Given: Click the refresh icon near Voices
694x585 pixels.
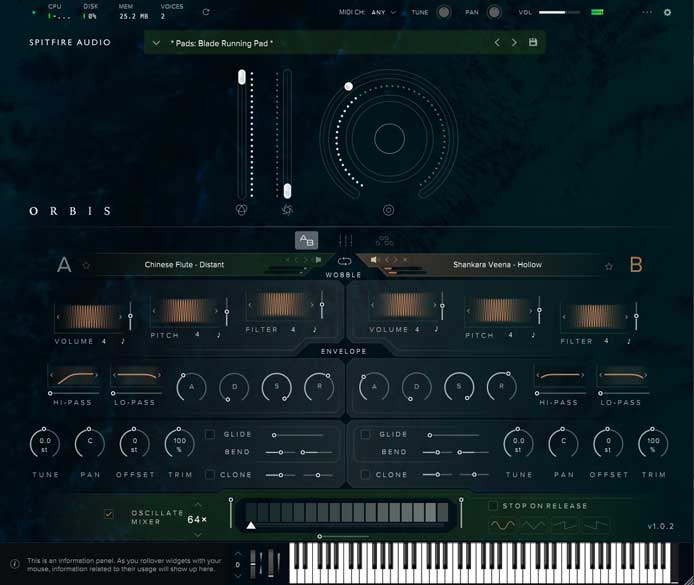Looking at the screenshot, I should tap(206, 12).
